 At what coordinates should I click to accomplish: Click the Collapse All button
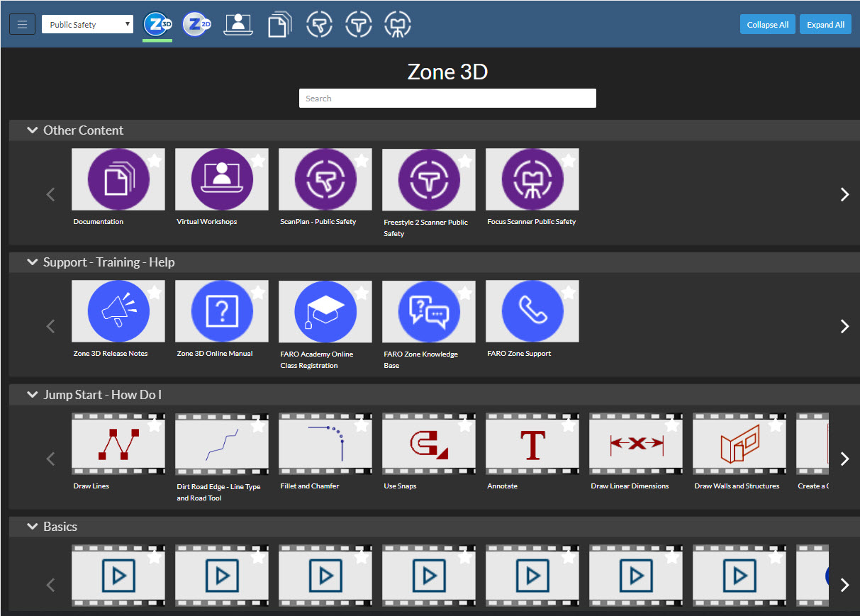[x=768, y=24]
